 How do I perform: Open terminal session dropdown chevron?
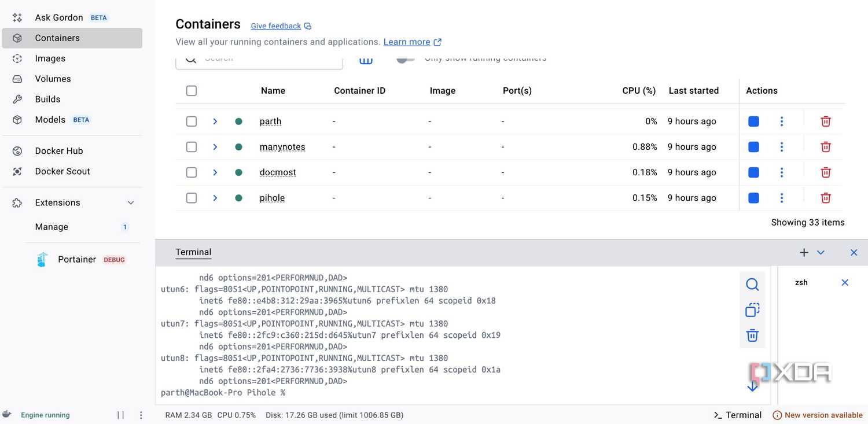tap(821, 253)
